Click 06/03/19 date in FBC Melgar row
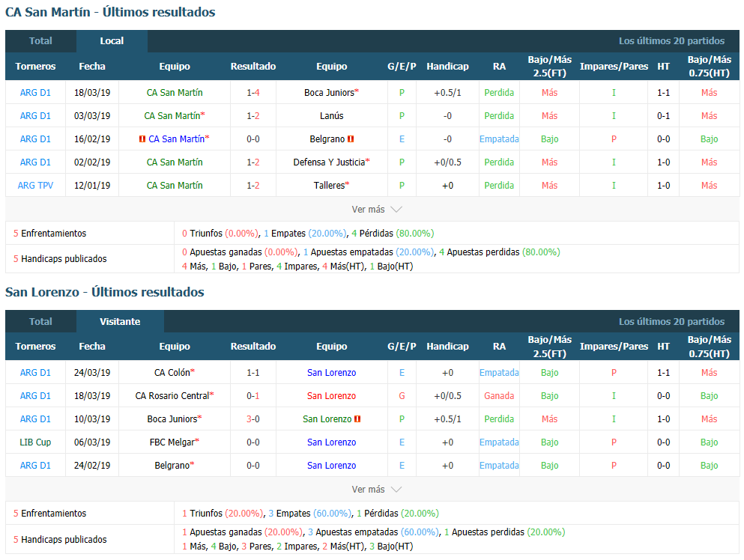The image size is (744, 560). point(92,442)
